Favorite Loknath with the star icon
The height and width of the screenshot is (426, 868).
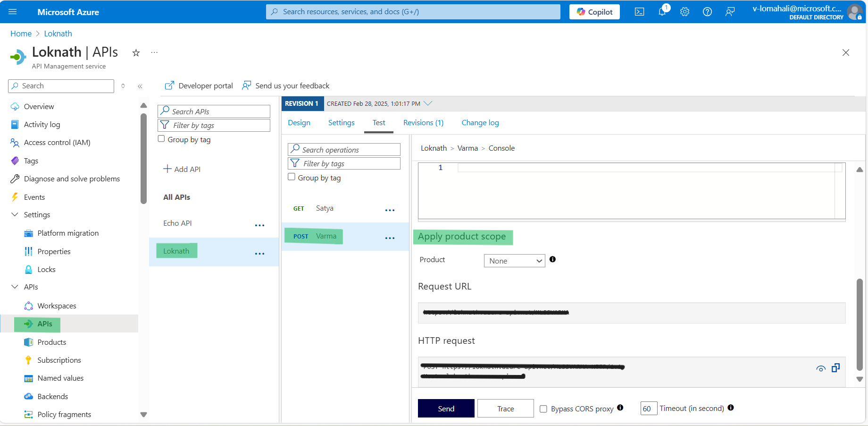(x=136, y=53)
